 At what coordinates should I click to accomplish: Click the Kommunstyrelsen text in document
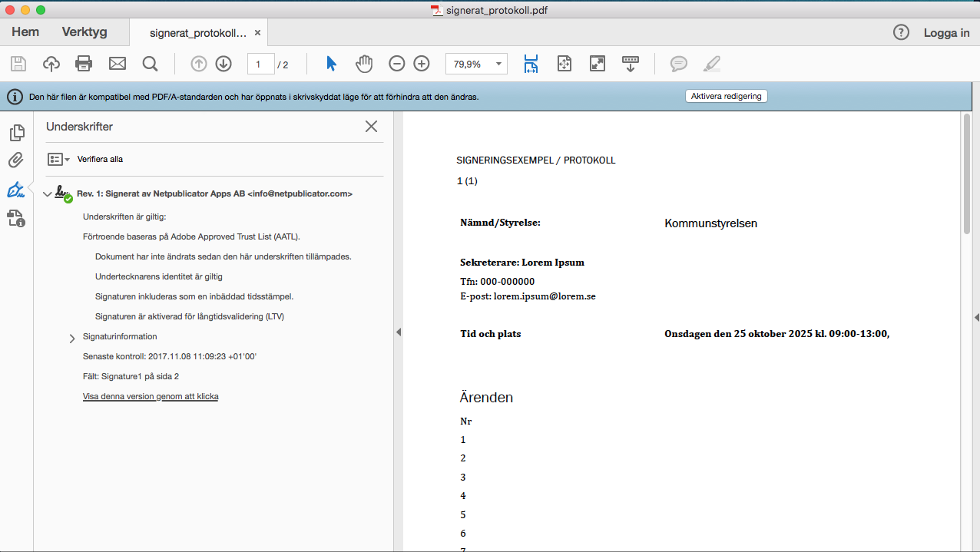[x=710, y=223]
